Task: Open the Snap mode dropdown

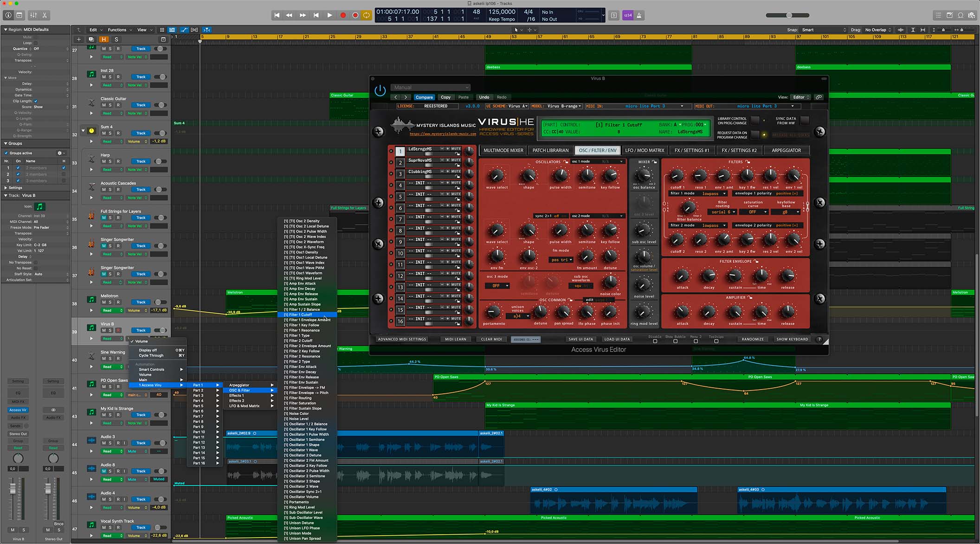Action: tap(824, 30)
